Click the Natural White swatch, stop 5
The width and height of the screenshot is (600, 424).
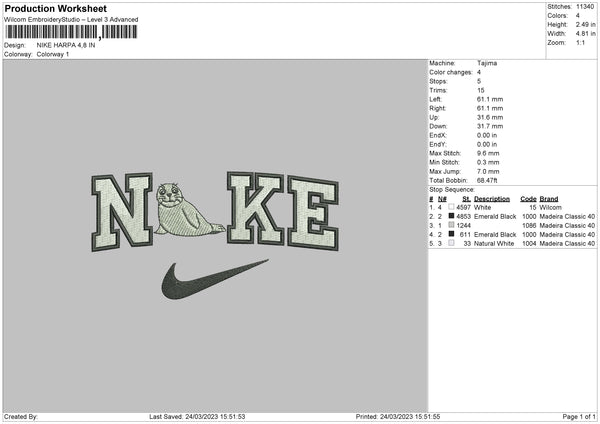pos(451,243)
